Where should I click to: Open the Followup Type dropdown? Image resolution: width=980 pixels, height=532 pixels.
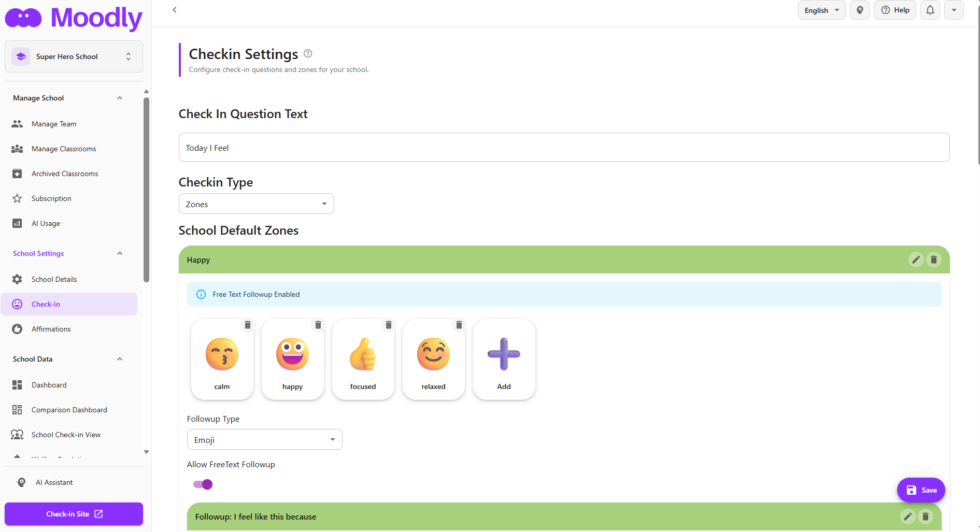264,440
